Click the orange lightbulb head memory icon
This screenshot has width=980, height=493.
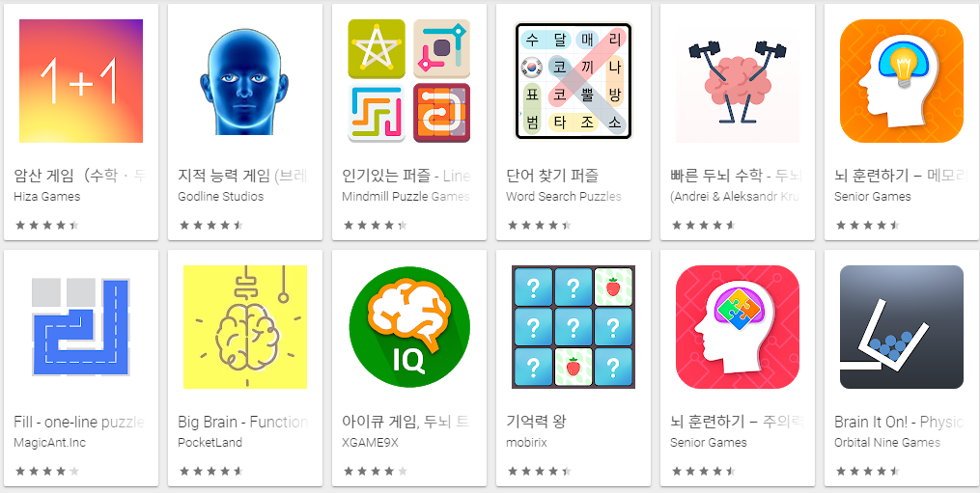[x=901, y=81]
